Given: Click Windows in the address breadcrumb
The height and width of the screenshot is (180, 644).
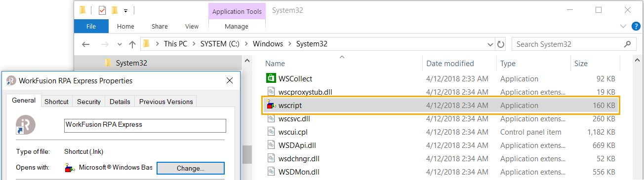Looking at the screenshot, I should click(268, 44).
